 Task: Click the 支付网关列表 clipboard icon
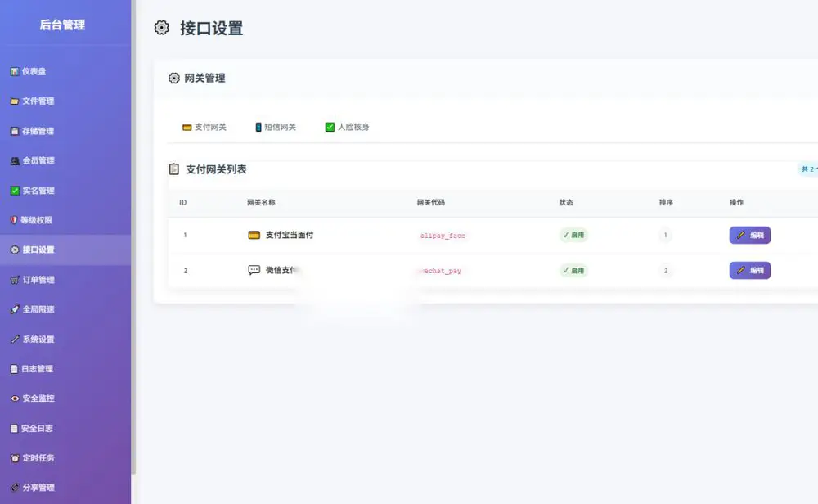point(173,169)
